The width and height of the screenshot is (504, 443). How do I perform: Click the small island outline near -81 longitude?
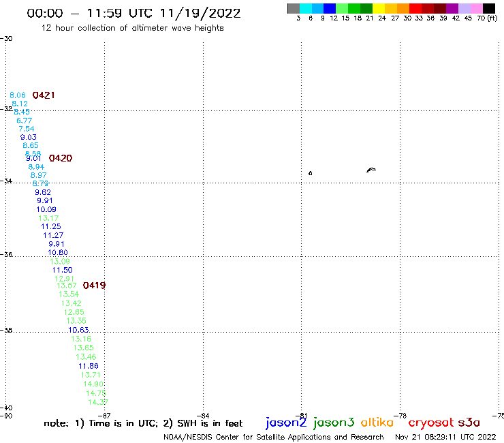point(310,173)
